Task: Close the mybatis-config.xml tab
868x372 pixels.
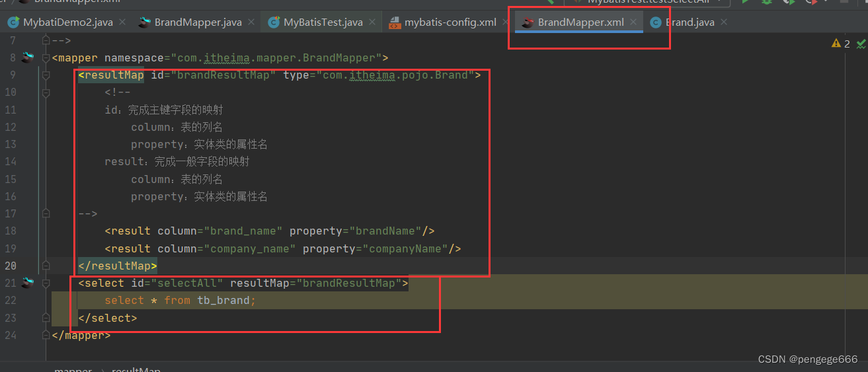Action: pos(507,22)
